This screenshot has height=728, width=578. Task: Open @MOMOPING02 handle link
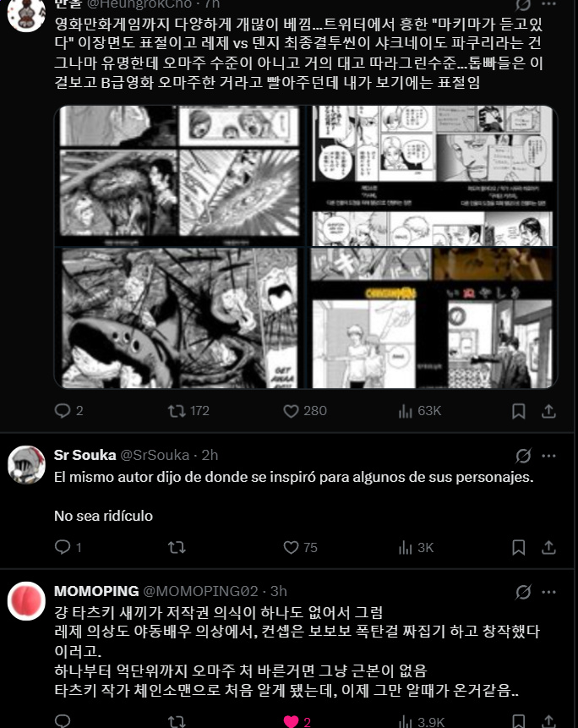200,591
